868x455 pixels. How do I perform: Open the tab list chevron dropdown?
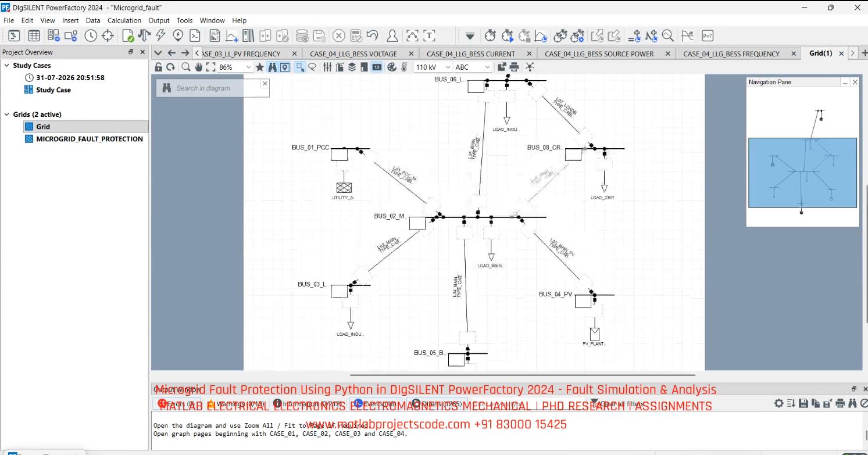(x=158, y=53)
